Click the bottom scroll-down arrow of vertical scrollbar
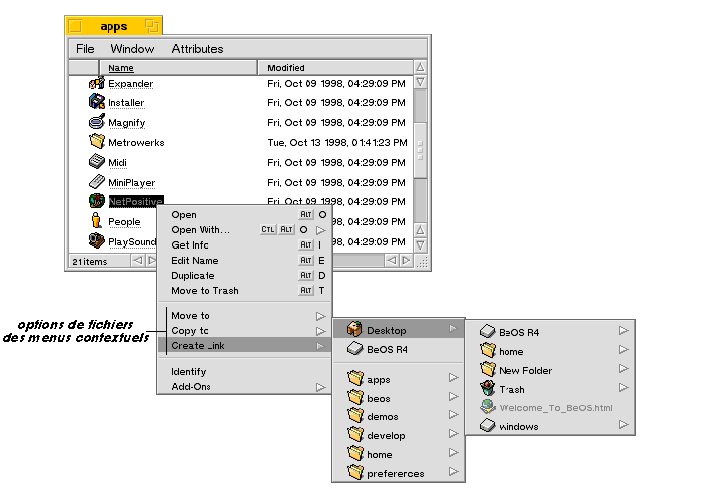The height and width of the screenshot is (488, 704). tap(420, 245)
